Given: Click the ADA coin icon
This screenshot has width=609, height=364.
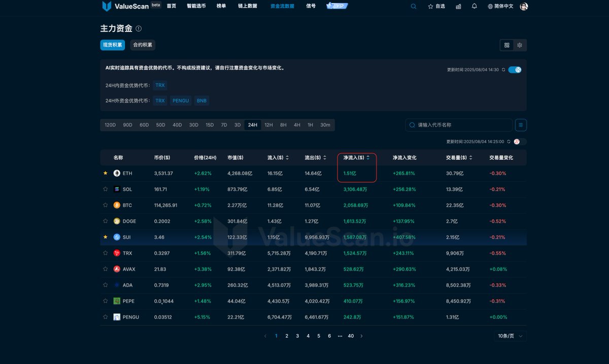Looking at the screenshot, I should click(117, 285).
